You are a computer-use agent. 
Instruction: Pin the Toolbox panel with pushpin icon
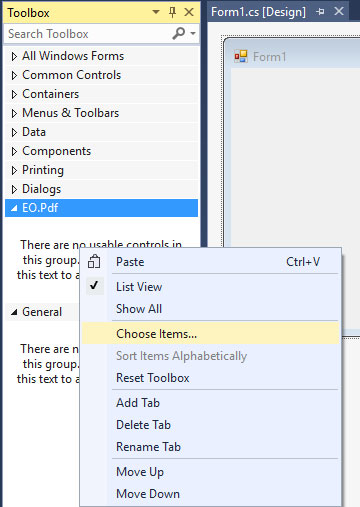(x=172, y=12)
